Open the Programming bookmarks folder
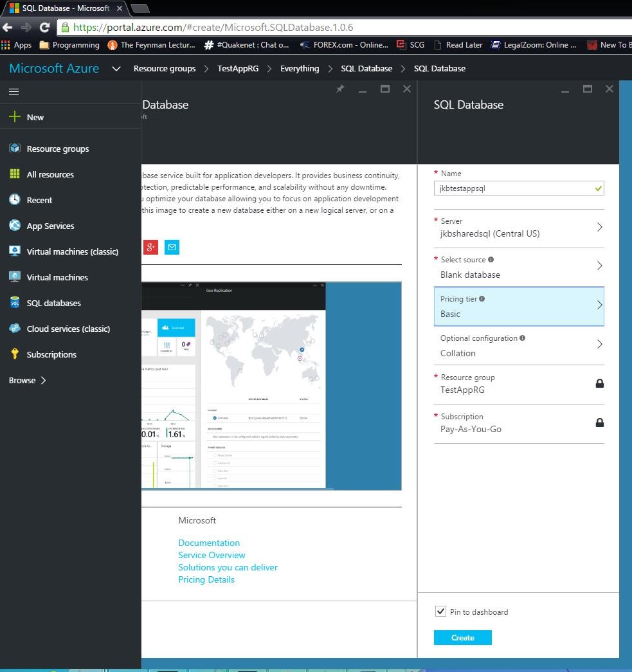 click(x=69, y=44)
